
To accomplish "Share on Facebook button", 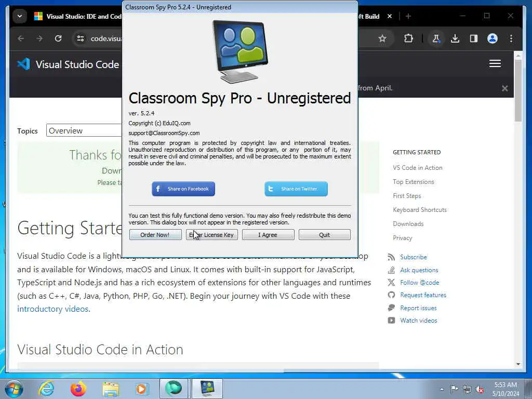I will (183, 189).
